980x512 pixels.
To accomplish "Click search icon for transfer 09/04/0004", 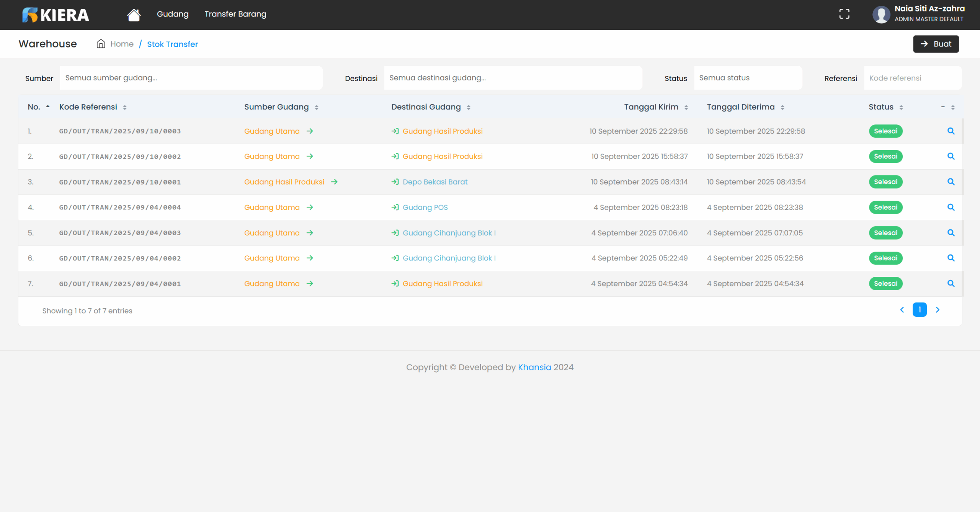I will click(x=951, y=207).
